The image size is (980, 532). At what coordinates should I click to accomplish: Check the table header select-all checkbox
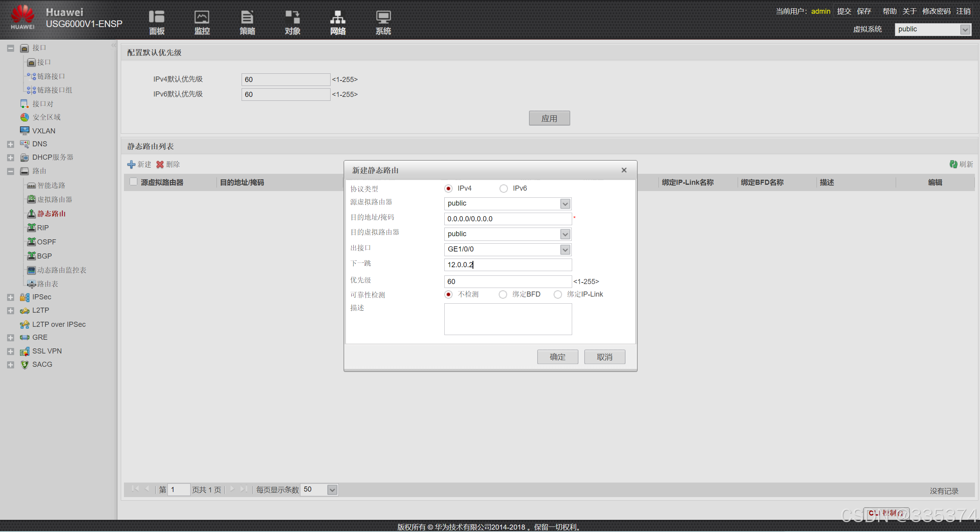(x=133, y=182)
